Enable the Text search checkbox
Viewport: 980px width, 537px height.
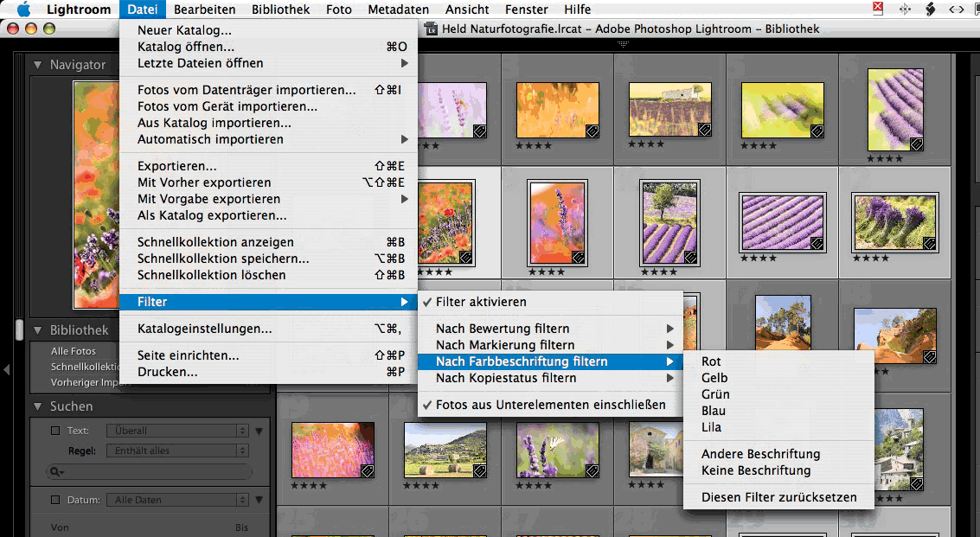click(x=55, y=431)
